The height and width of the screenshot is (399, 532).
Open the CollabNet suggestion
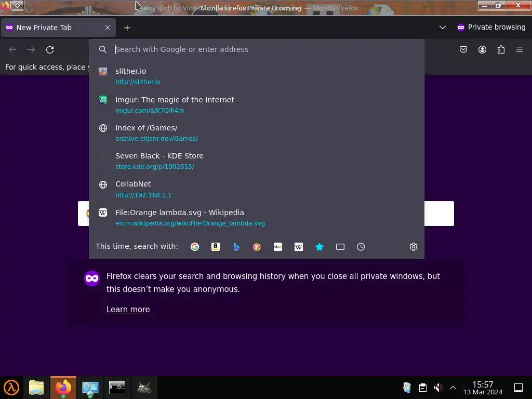(x=257, y=189)
